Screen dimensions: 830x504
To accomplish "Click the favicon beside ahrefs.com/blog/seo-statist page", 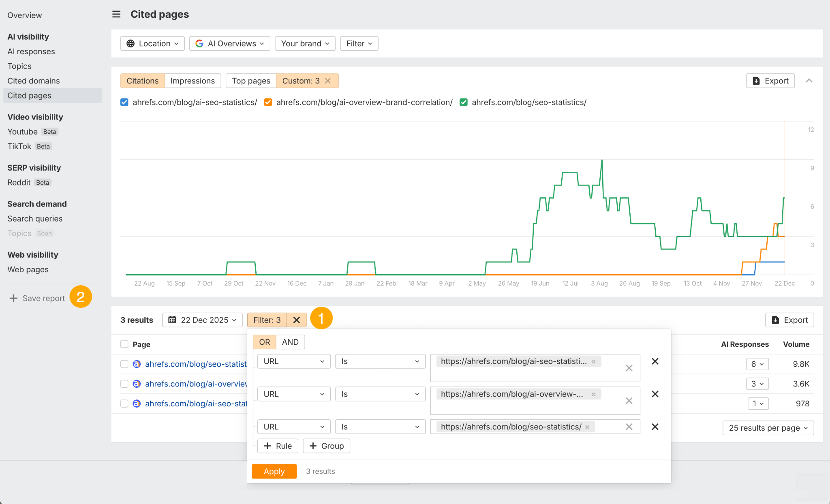I will pos(136,364).
